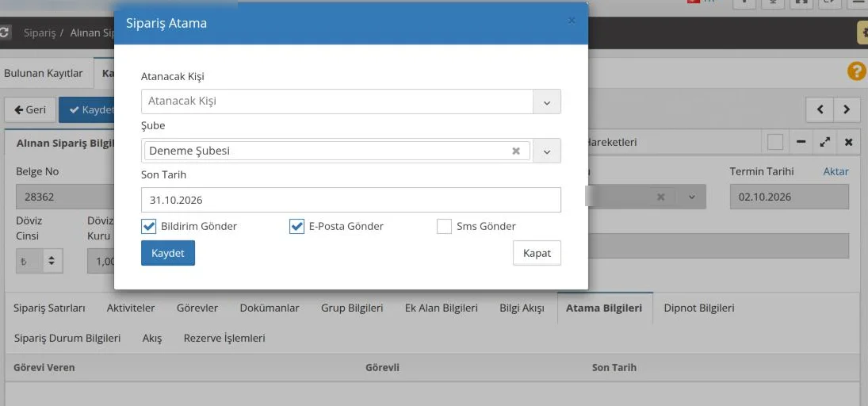868x406 pixels.
Task: Click the Döviz Kuru value field
Action: (x=101, y=261)
